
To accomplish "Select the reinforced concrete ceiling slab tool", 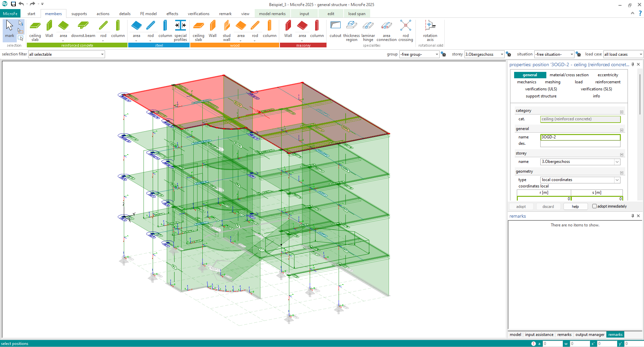I will click(35, 30).
